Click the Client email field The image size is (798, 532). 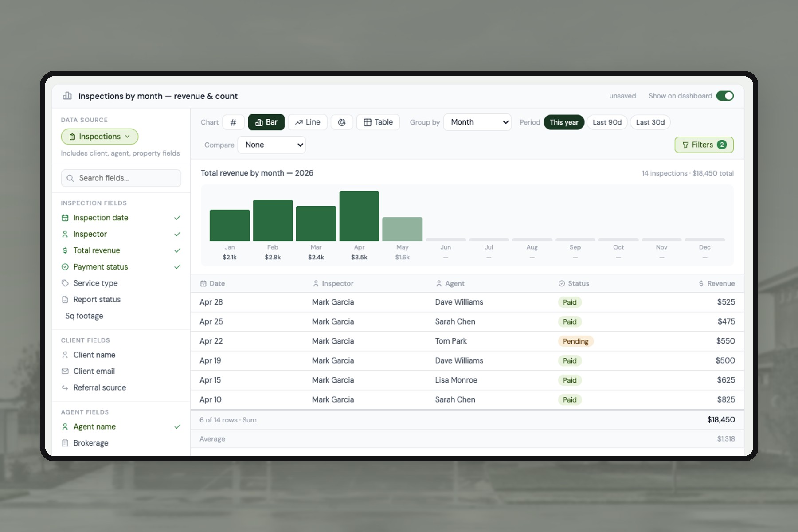pos(121,371)
